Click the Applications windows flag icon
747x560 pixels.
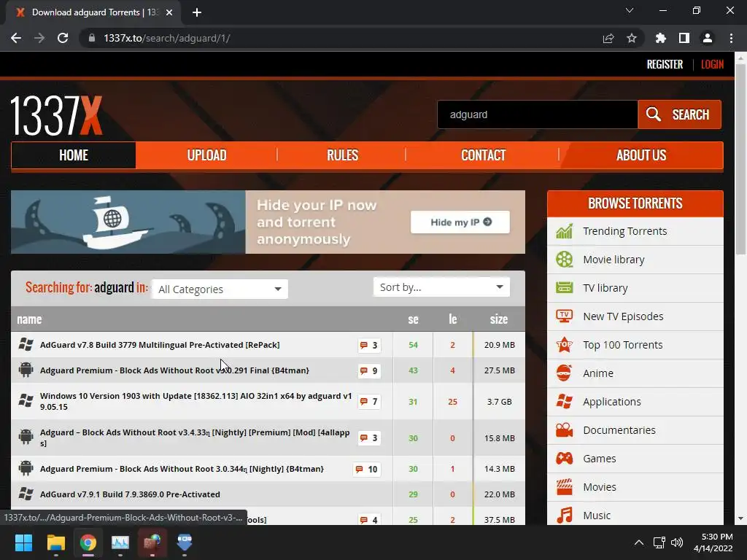[564, 402]
